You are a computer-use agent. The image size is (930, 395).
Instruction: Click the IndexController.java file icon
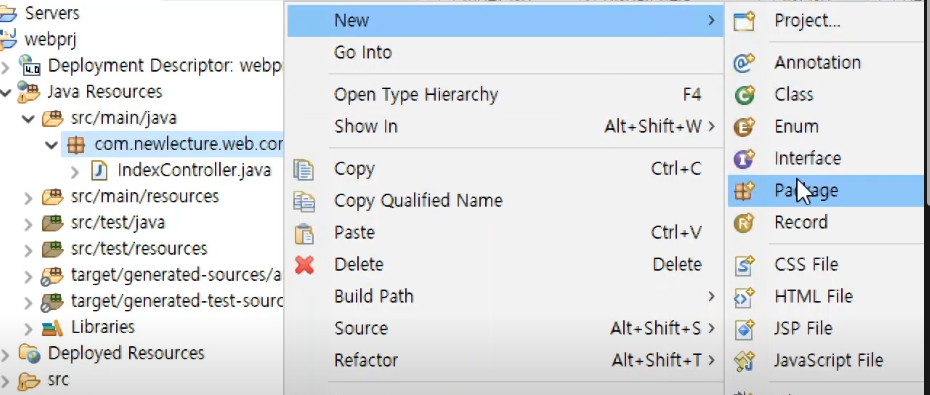99,171
